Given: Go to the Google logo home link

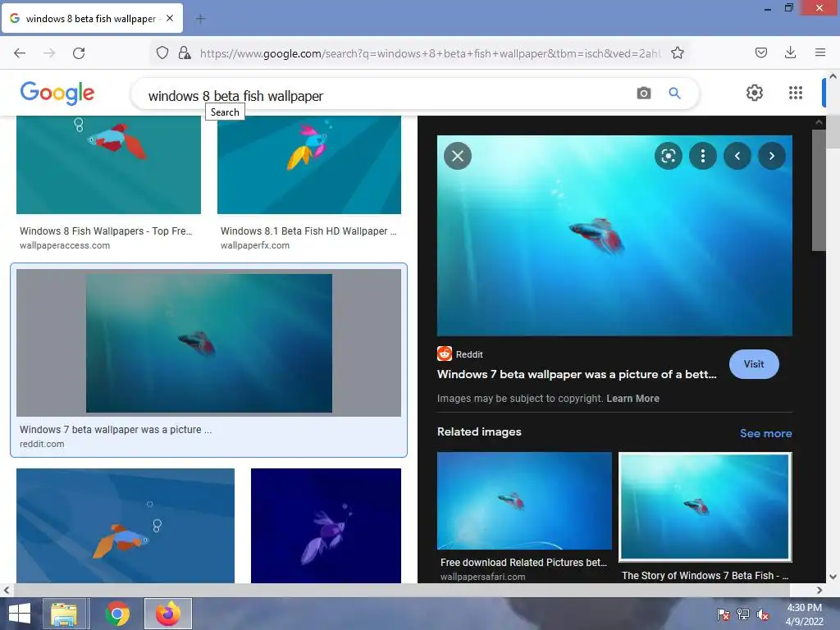Looking at the screenshot, I should click(57, 93).
